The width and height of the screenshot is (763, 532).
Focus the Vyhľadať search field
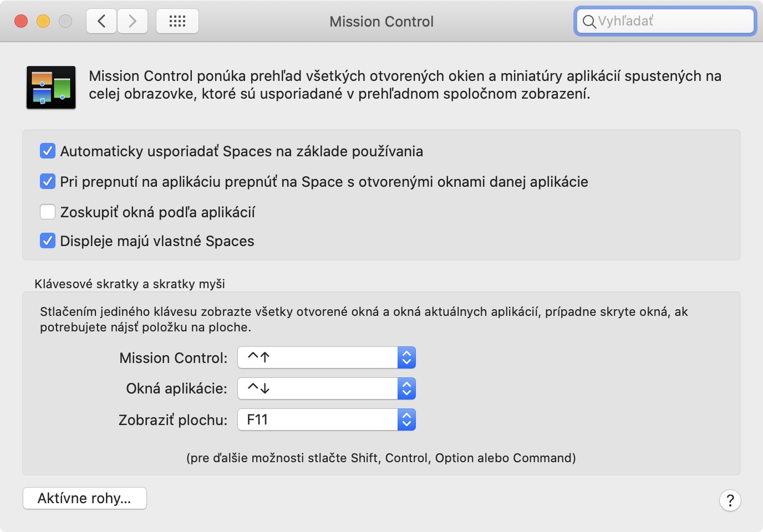665,21
